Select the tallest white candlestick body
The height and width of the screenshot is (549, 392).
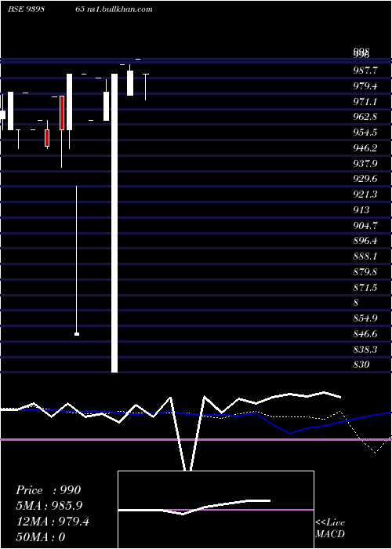click(114, 223)
